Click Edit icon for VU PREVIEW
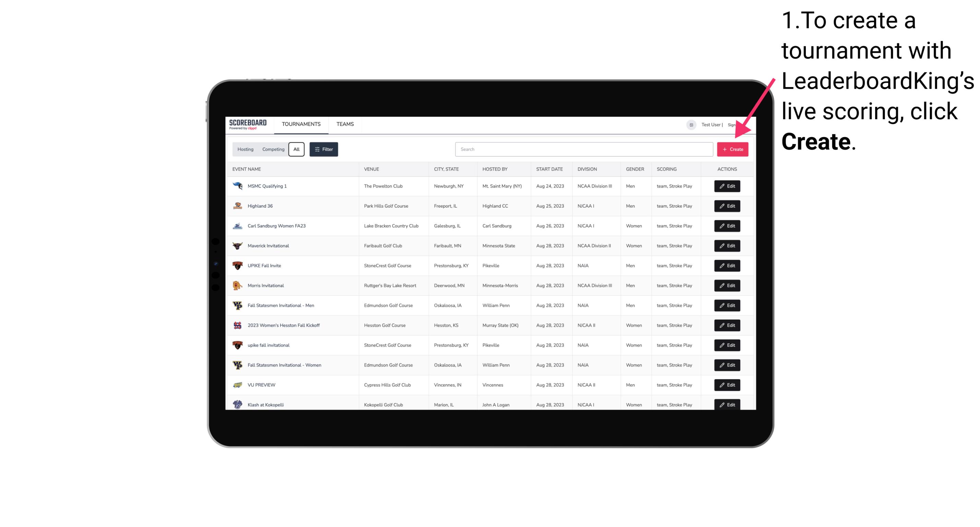980x527 pixels. tap(727, 384)
